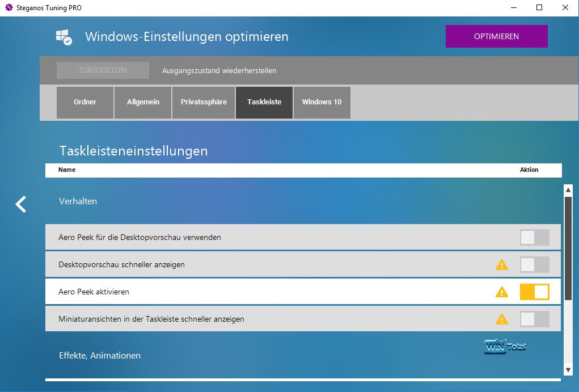
Task: Enable Desktopvorschau schneller anzeigen switch
Action: point(534,264)
